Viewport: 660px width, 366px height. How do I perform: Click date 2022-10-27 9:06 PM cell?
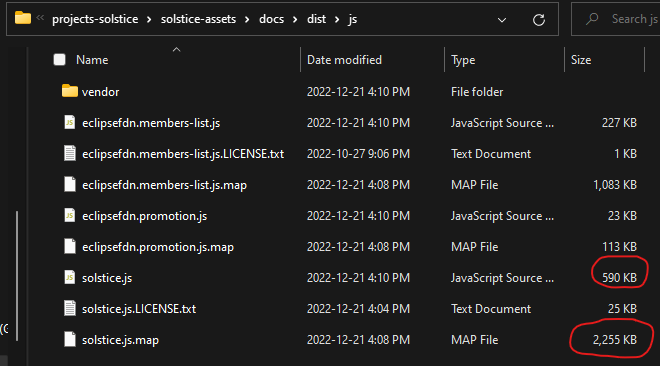(358, 154)
